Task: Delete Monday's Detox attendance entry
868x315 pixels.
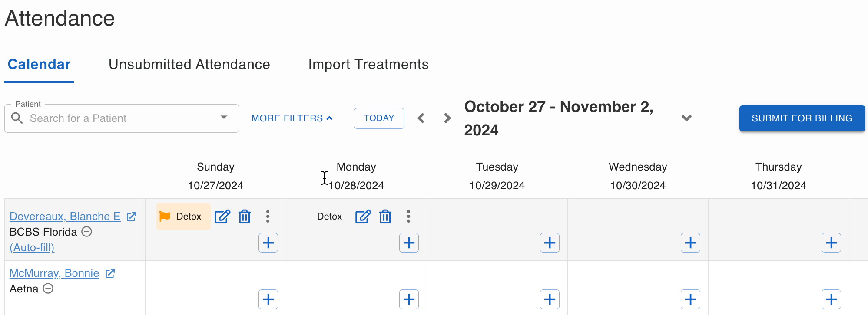Action: (385, 217)
